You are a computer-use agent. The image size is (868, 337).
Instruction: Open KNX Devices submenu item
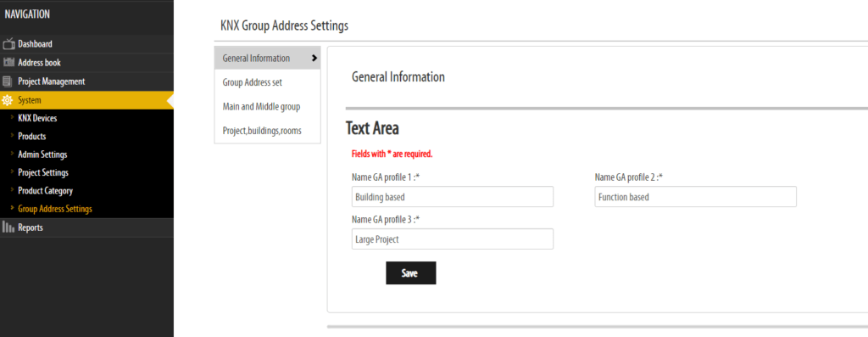tap(37, 118)
